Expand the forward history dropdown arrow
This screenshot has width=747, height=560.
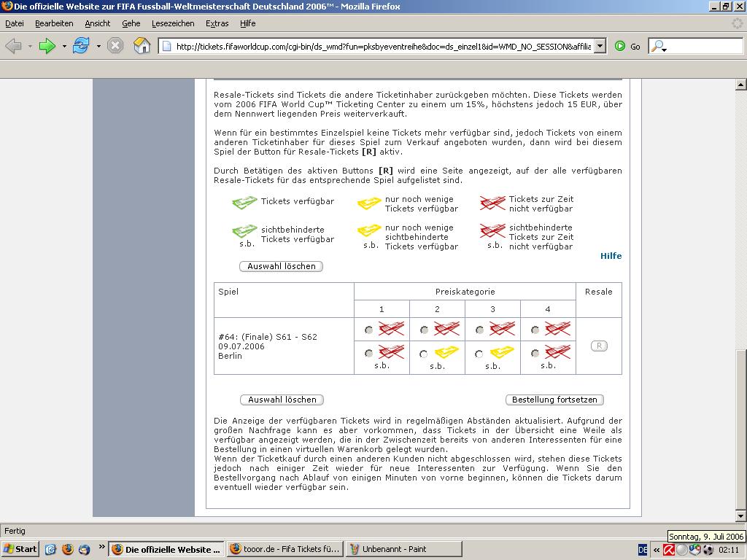(64, 46)
